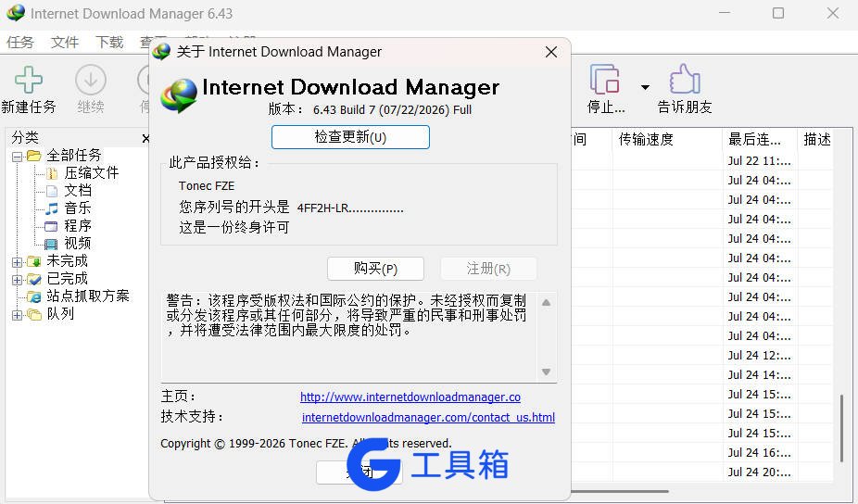Click the main list vertical scrollbar
Viewport: 858px width, 504px height.
coord(842,428)
